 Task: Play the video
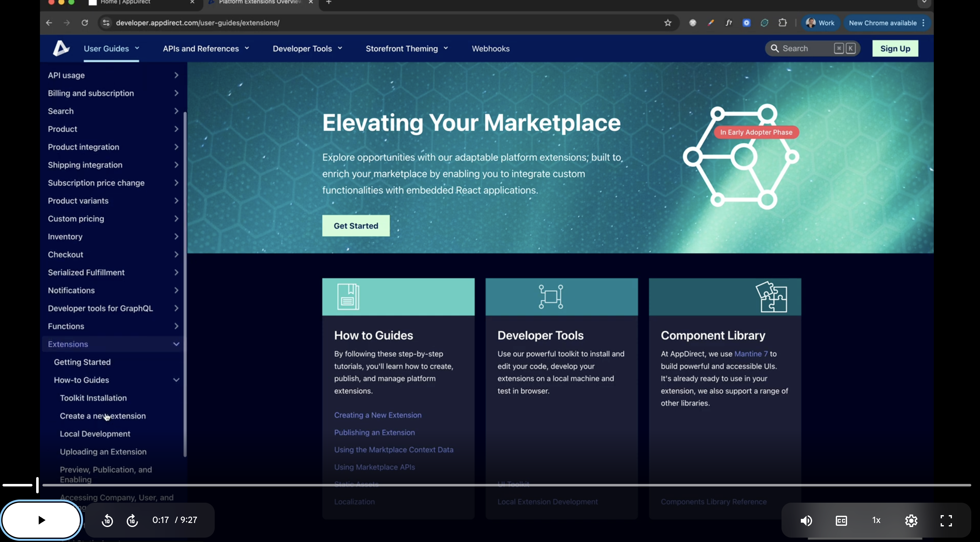pyautogui.click(x=42, y=520)
